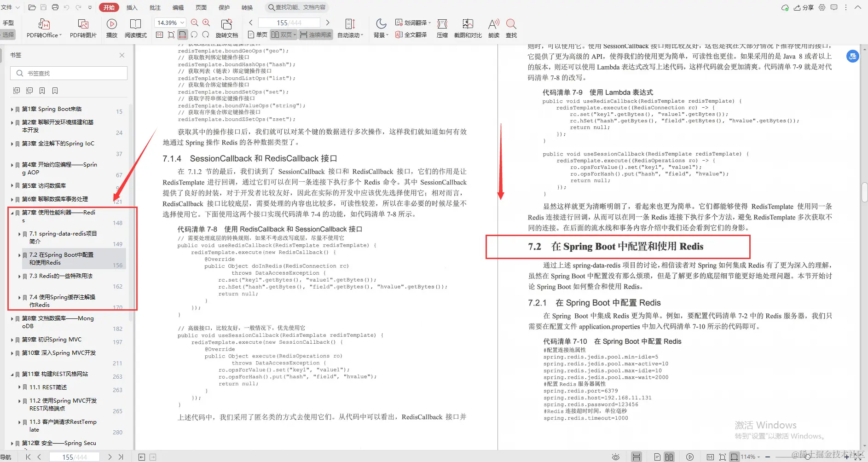Toggle 双页 two-page view
The width and height of the screenshot is (868, 462).
pyautogui.click(x=282, y=34)
